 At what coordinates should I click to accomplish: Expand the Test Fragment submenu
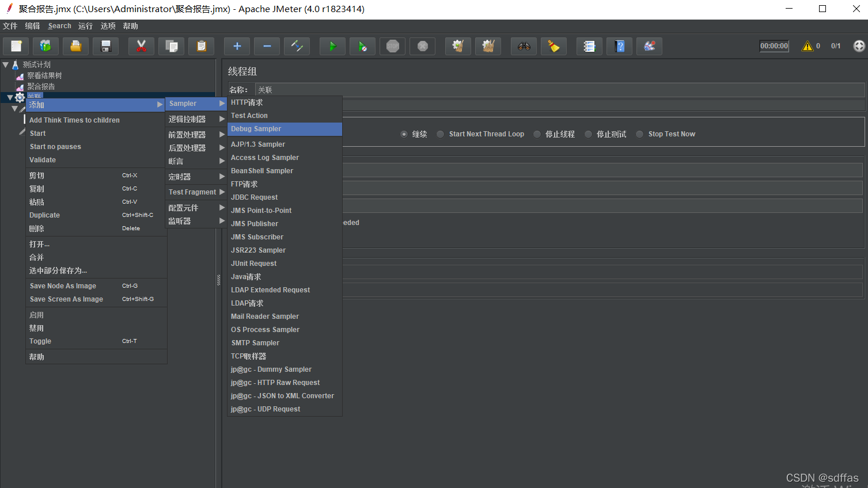click(196, 192)
